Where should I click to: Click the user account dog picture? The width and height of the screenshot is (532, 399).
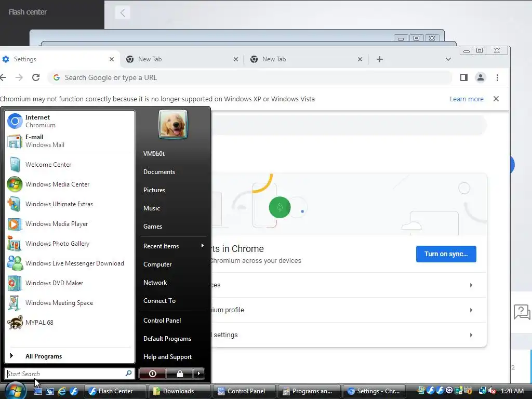pyautogui.click(x=173, y=124)
